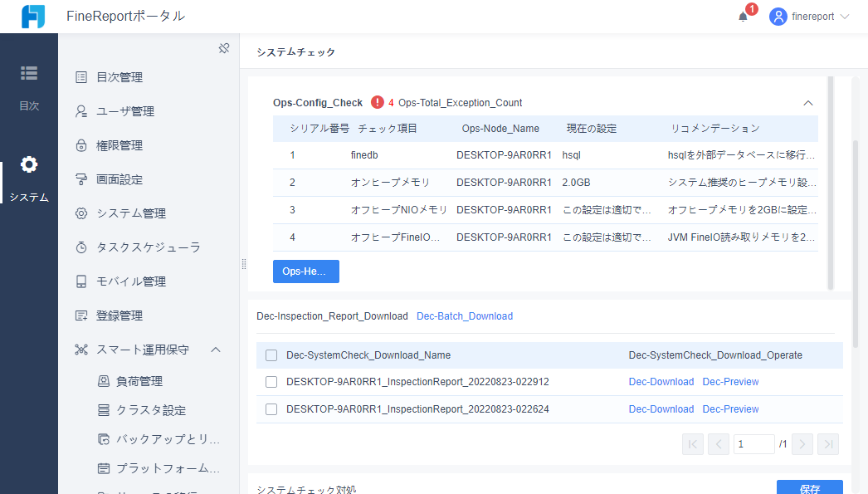Image resolution: width=868 pixels, height=494 pixels.
Task: Click the 登録管理 icon
Action: point(81,315)
